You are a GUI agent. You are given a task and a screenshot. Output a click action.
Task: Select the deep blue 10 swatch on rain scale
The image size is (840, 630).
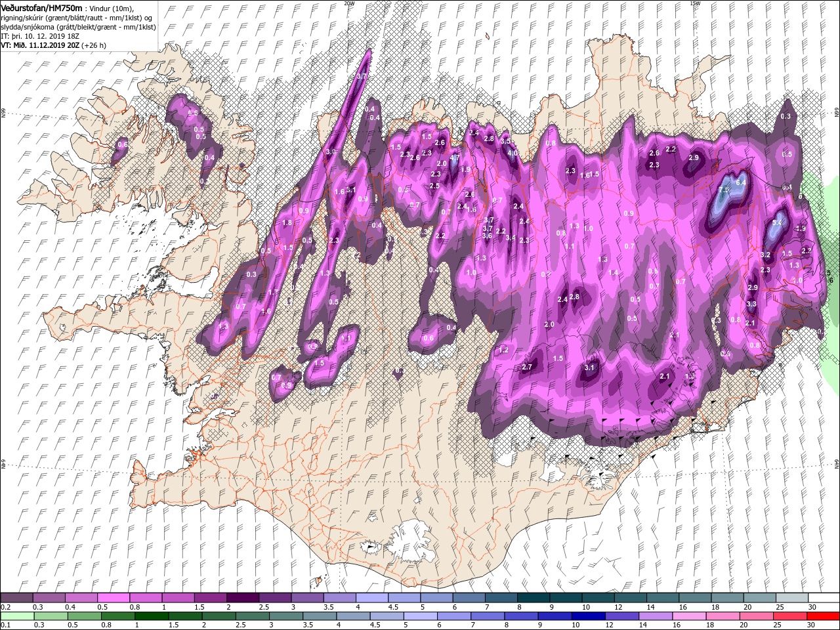587,616
